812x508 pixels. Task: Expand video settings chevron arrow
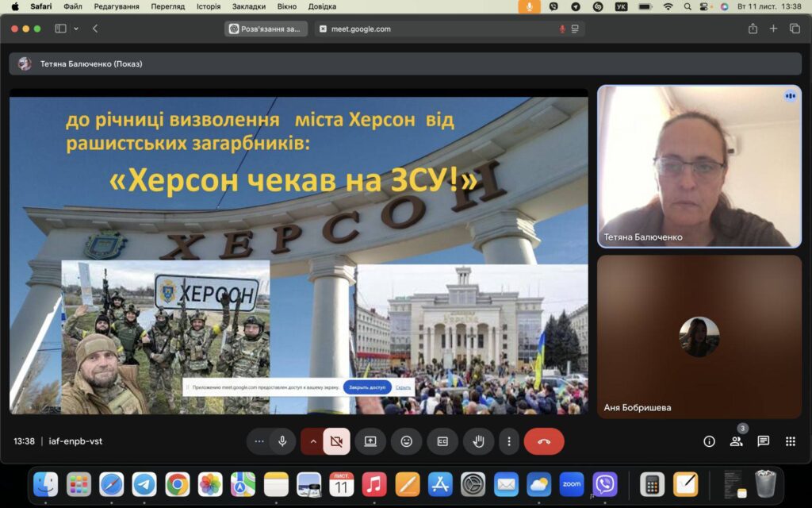pyautogui.click(x=312, y=441)
